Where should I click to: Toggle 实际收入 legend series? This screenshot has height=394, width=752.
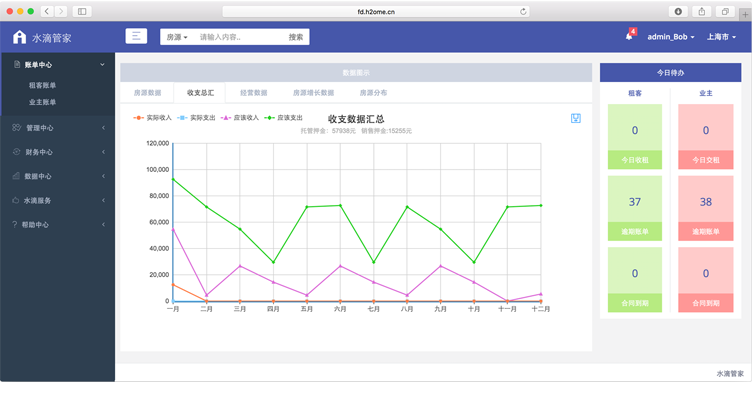(153, 117)
